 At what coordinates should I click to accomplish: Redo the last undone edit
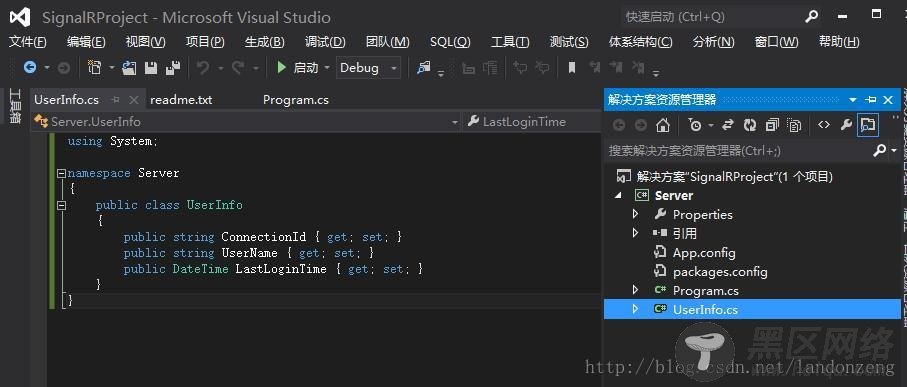click(238, 68)
